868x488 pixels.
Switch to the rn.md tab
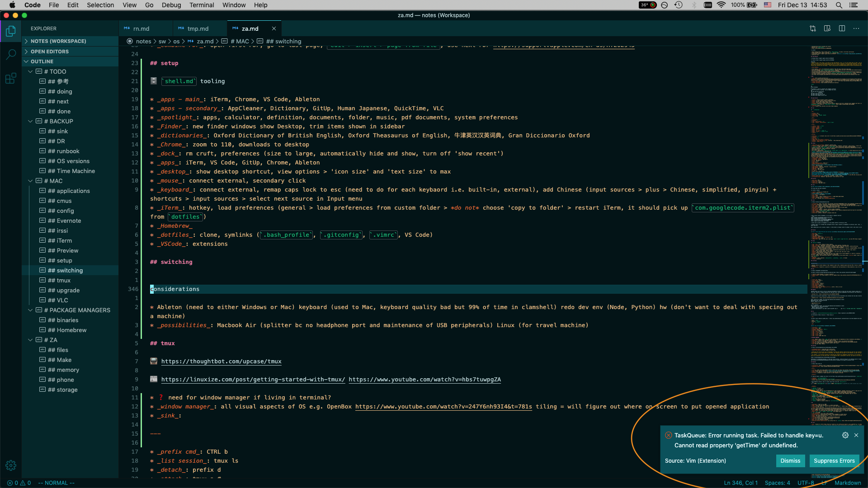tap(140, 28)
